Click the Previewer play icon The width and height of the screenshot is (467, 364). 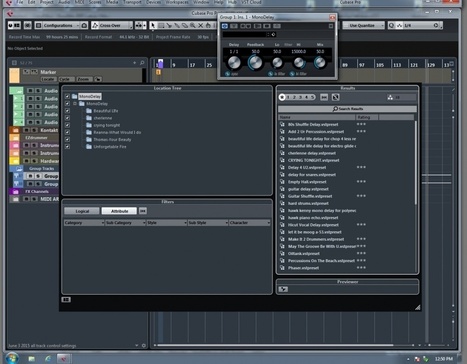tap(283, 289)
